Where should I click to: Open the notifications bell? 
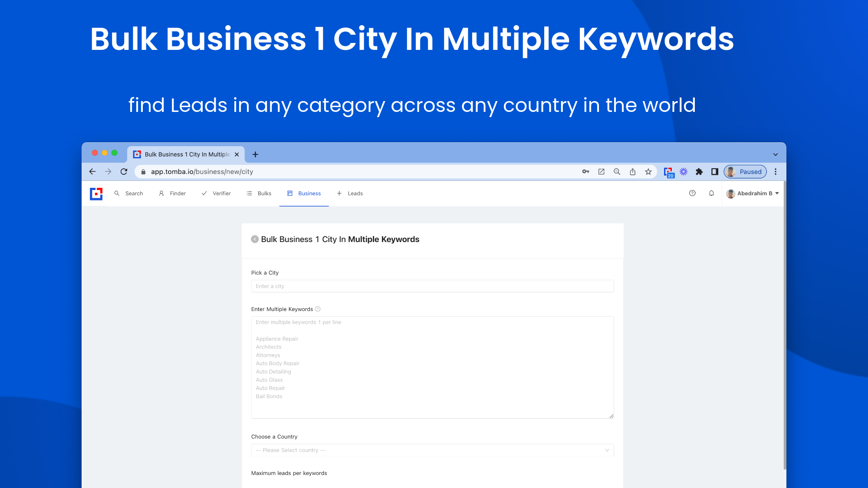[x=711, y=193]
